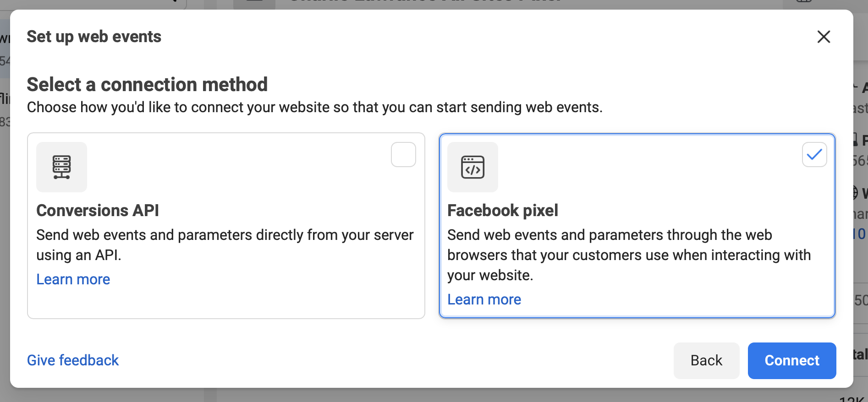This screenshot has width=868, height=402.
Task: Select the Conversions API server icon
Action: point(61,167)
